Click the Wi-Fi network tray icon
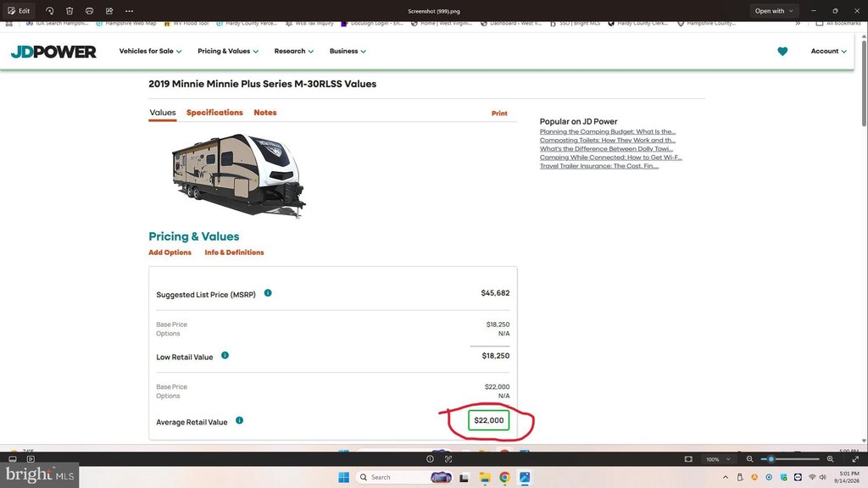This screenshot has height=488, width=868. point(812,477)
